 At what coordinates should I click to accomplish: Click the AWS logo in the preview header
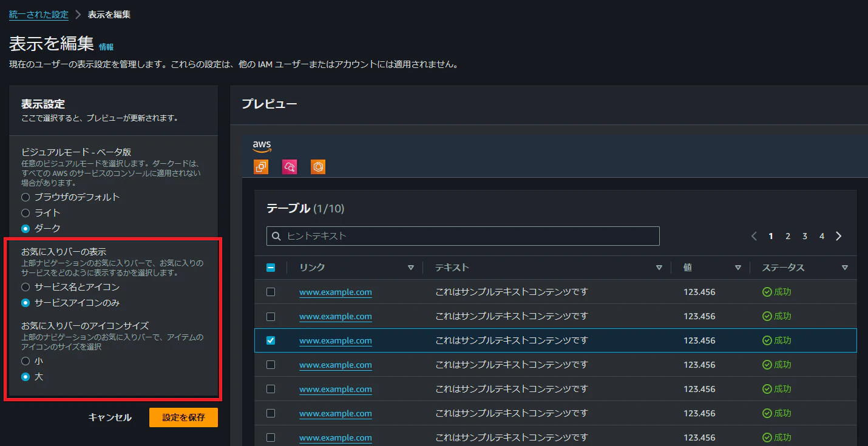(262, 146)
